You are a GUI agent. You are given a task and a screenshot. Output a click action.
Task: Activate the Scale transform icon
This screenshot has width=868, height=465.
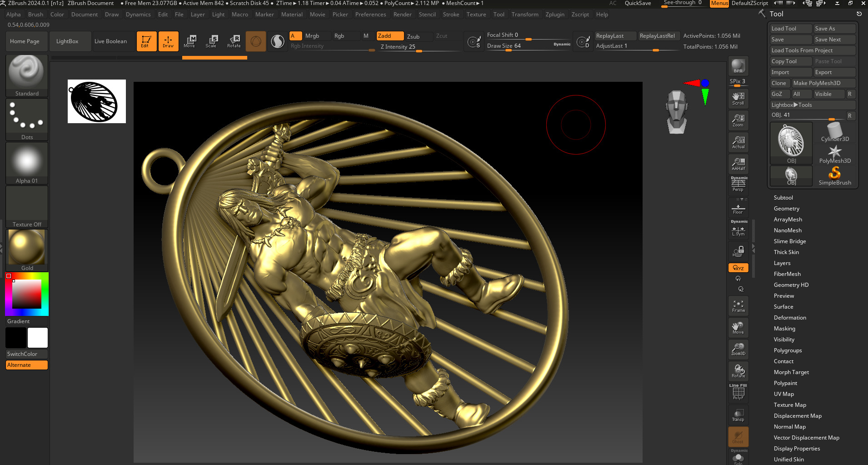[x=211, y=41]
